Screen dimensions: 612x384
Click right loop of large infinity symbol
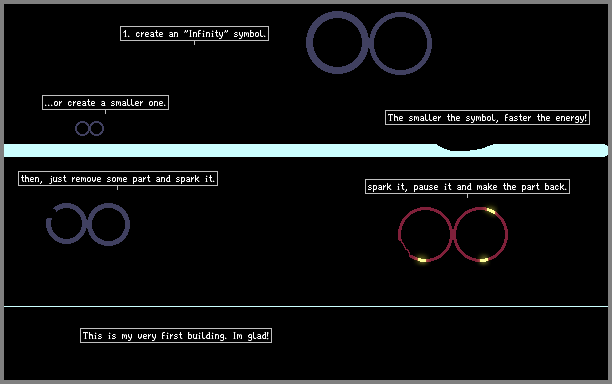(400, 43)
